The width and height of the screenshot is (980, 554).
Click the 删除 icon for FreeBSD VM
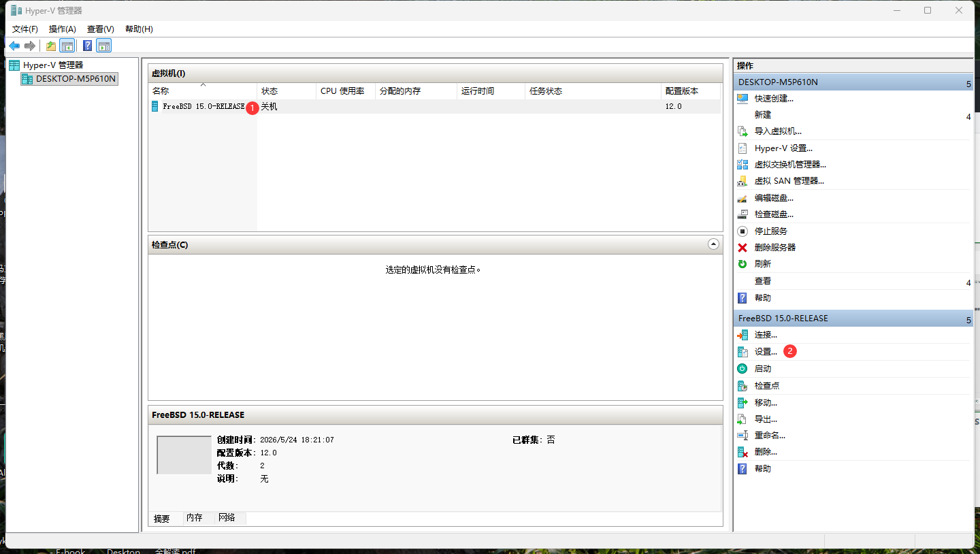pos(742,452)
